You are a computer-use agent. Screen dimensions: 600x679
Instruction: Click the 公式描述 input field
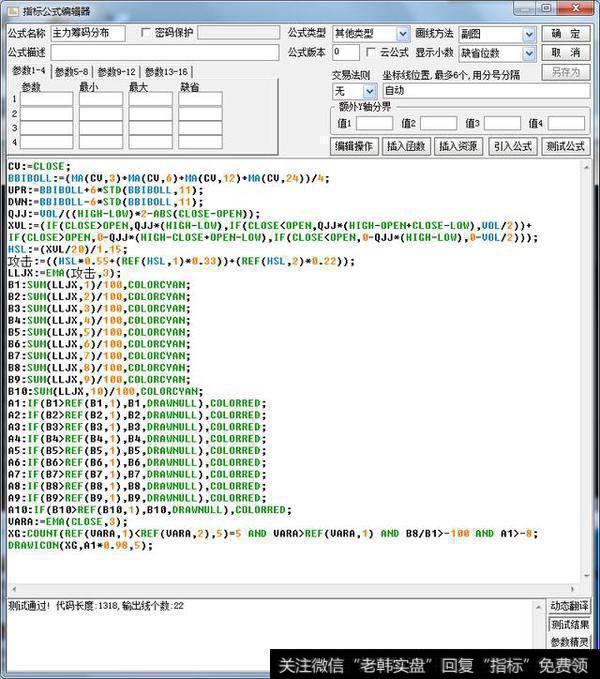point(165,52)
